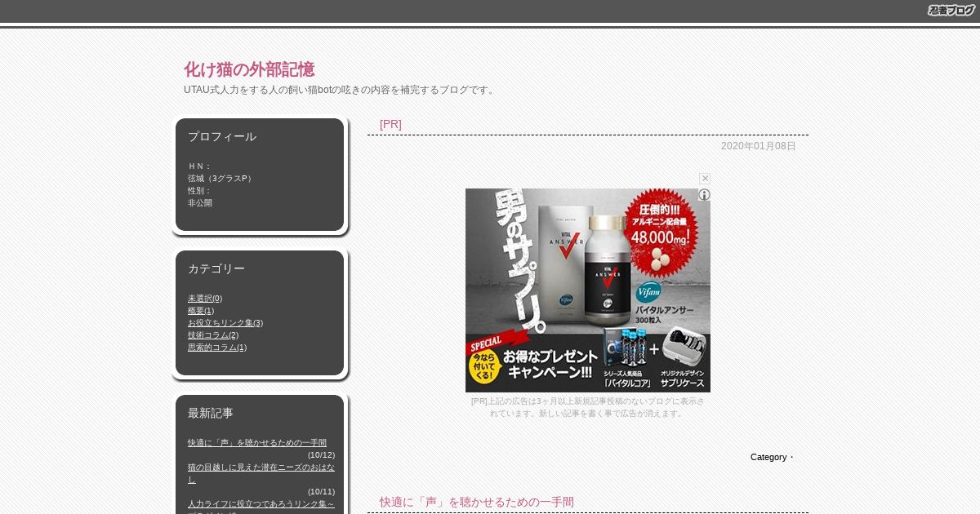Open the post heading 快適に「声」を聴かせるための一手間
Image resolution: width=980 pixels, height=514 pixels.
click(477, 502)
